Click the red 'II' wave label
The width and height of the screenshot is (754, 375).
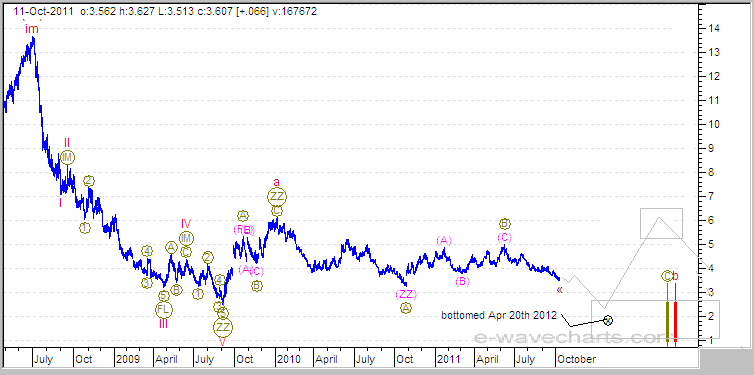coord(67,142)
